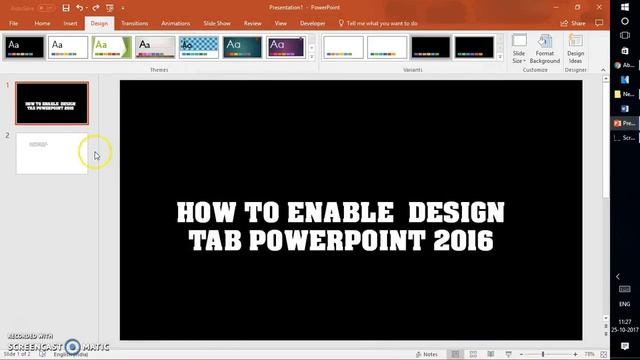
Task: Go to next slide double-arrow button
Action: (606, 334)
